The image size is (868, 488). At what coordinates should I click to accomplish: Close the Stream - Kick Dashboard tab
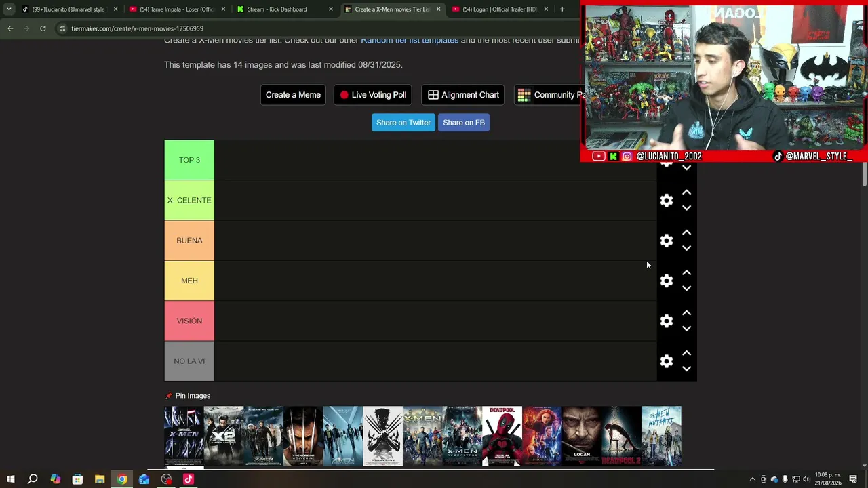[331, 9]
